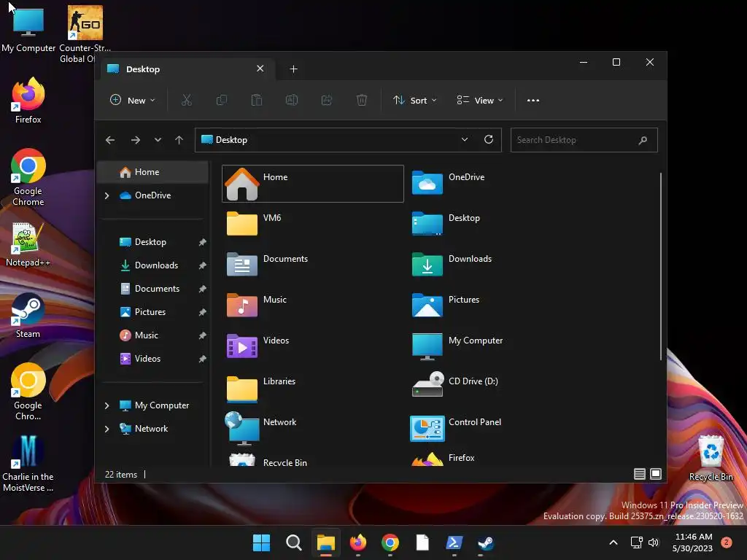Click the Share icon in toolbar
The image size is (747, 560).
click(327, 100)
